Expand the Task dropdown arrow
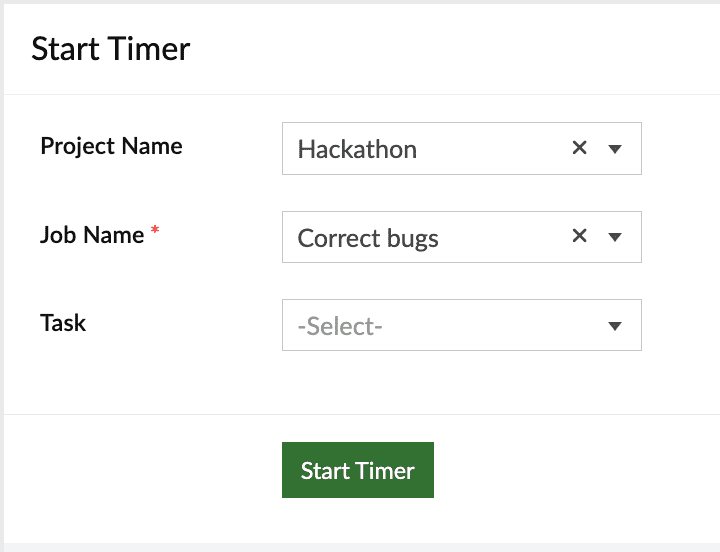 pyautogui.click(x=615, y=326)
